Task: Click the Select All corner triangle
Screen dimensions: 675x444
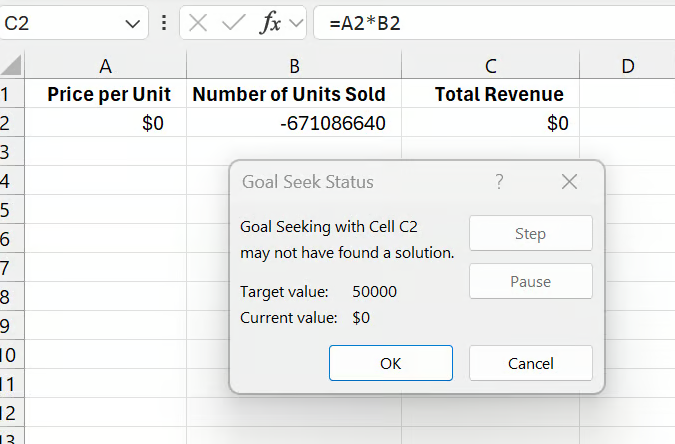Action: tap(11, 66)
